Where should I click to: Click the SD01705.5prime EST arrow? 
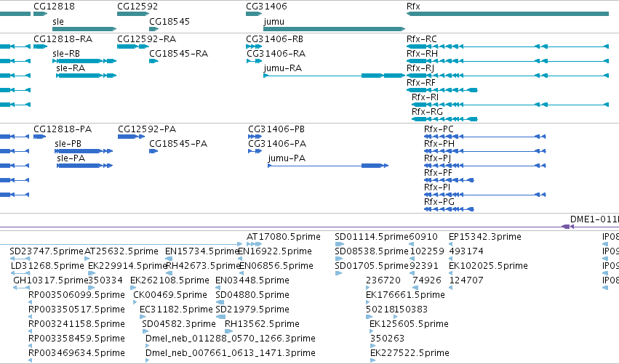(x=338, y=273)
